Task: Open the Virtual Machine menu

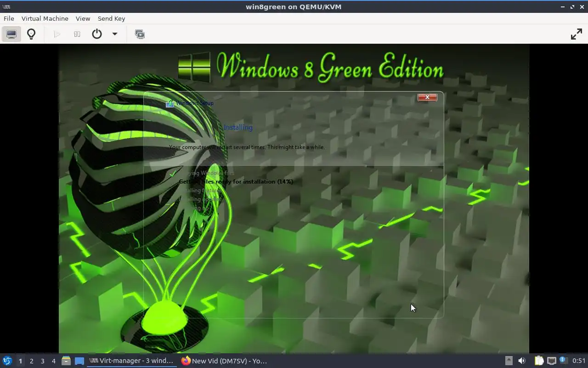Action: 45,18
